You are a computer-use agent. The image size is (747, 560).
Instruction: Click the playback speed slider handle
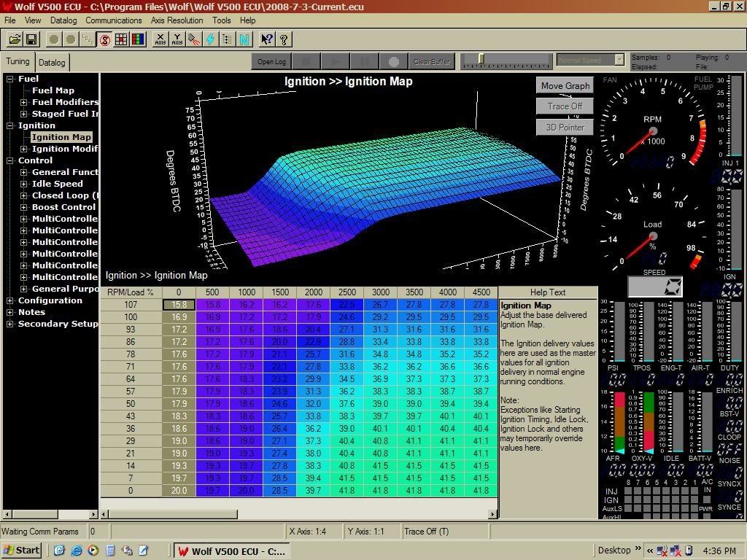pos(481,58)
